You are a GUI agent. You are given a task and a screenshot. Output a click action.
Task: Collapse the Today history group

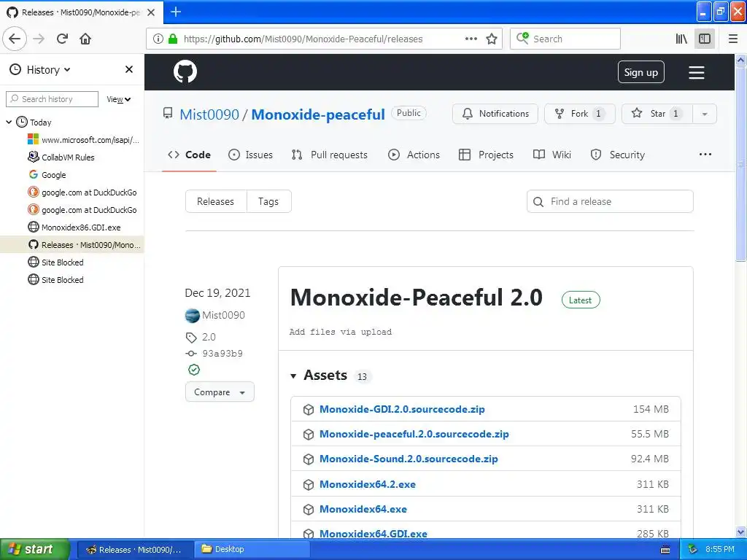[x=9, y=122]
